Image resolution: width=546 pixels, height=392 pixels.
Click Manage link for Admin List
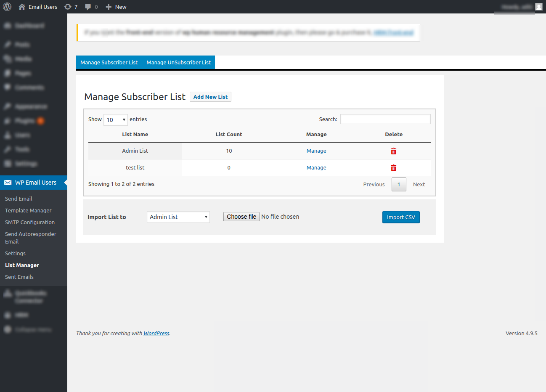[x=316, y=151]
